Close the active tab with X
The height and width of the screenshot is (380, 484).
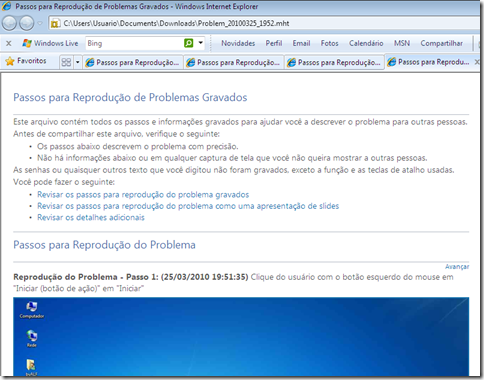coord(477,62)
